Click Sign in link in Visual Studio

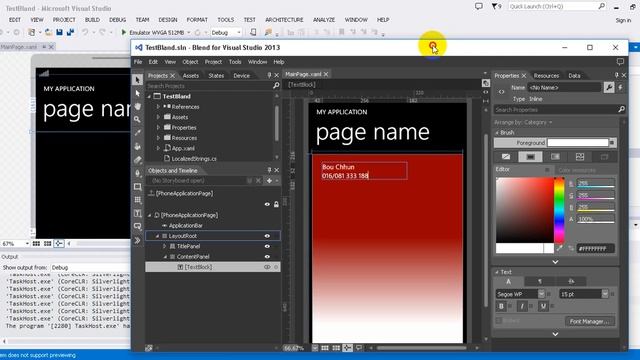tap(623, 20)
